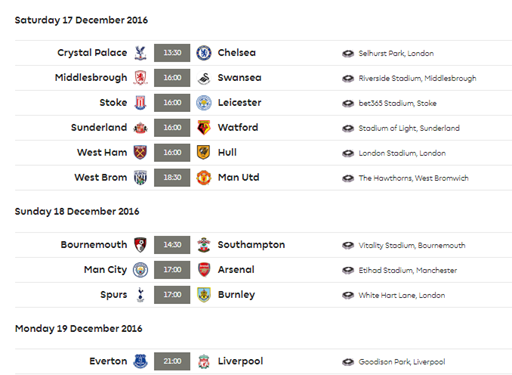Click the Everton club crest
This screenshot has height=375, width=512.
140,361
